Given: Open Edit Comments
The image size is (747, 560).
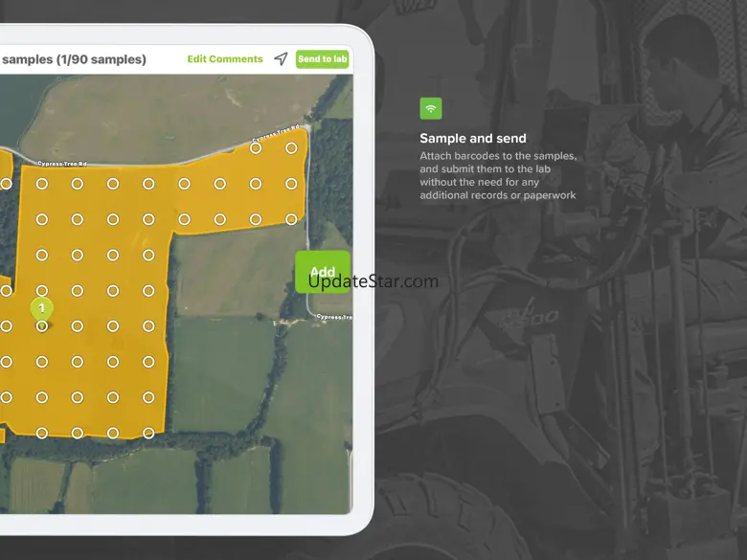Looking at the screenshot, I should (225, 59).
